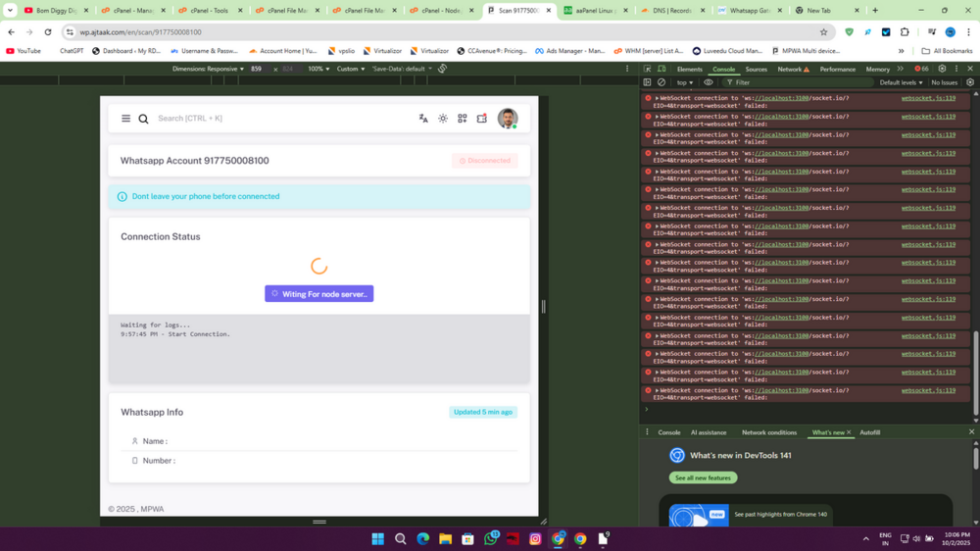This screenshot has width=980, height=551.
Task: Switch to the aaPanel Linux browser tab
Action: [595, 10]
